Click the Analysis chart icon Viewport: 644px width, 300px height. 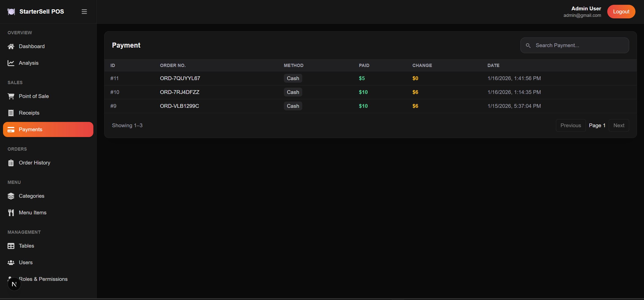[11, 63]
